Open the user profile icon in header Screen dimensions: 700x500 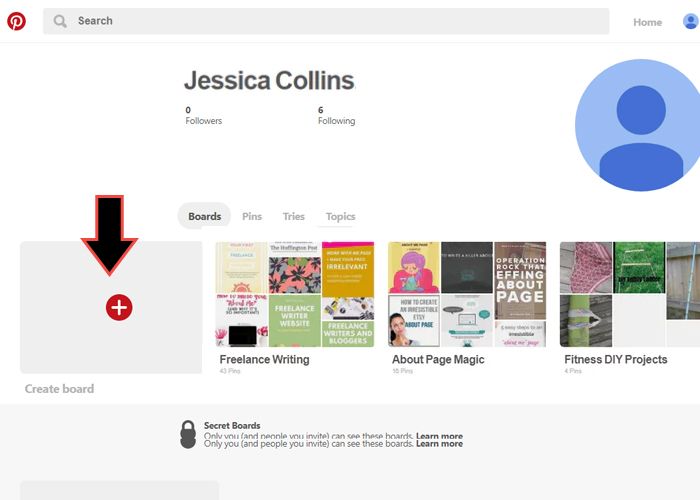coord(691,21)
